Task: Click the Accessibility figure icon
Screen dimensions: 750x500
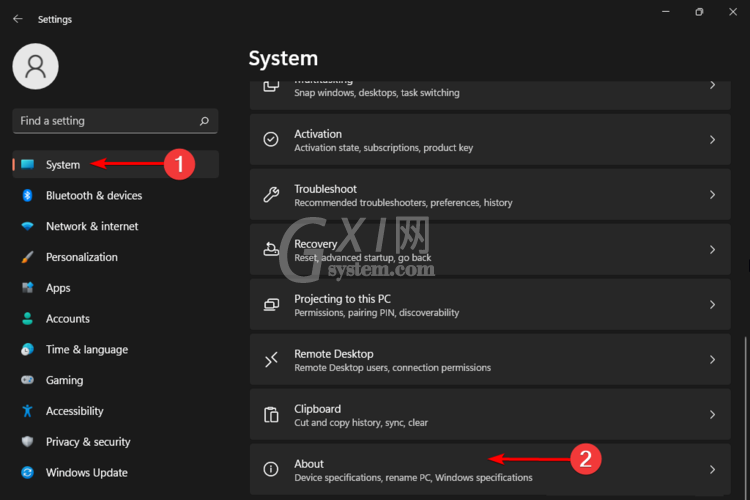Action: click(x=27, y=411)
